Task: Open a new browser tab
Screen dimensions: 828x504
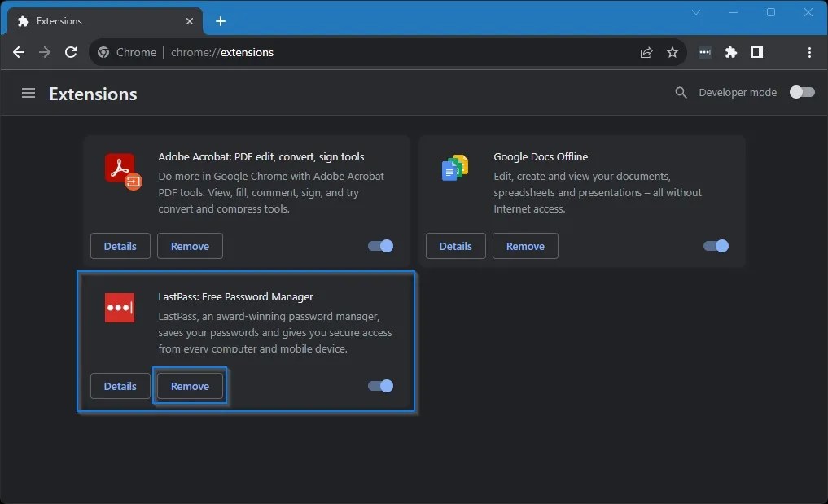Action: pos(220,20)
